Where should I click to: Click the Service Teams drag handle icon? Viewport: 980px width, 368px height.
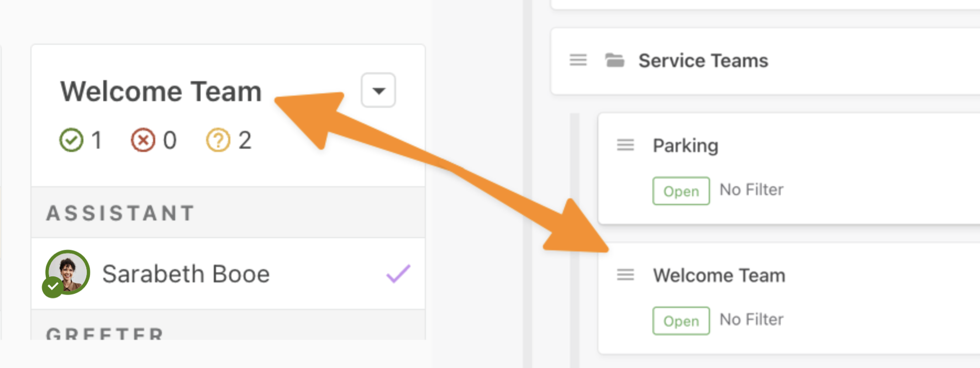[578, 60]
